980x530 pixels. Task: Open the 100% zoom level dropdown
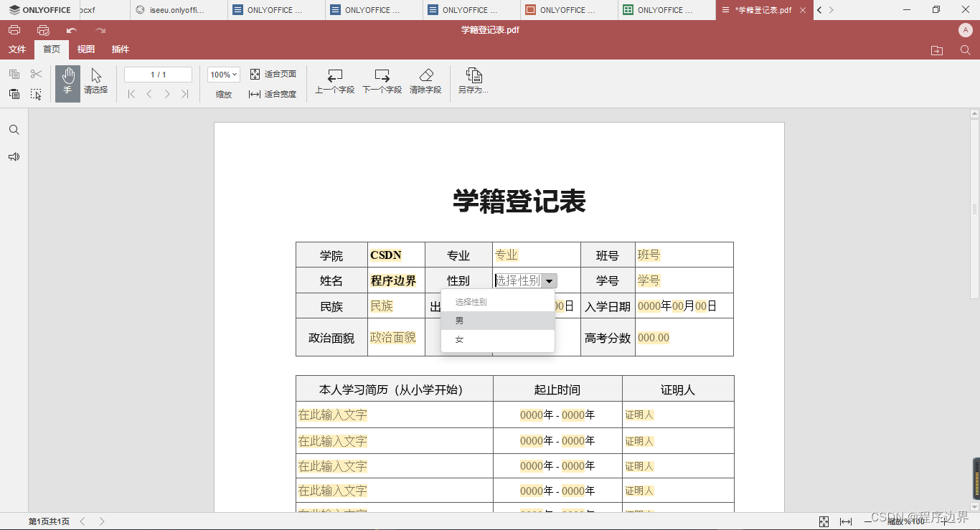[x=223, y=74]
